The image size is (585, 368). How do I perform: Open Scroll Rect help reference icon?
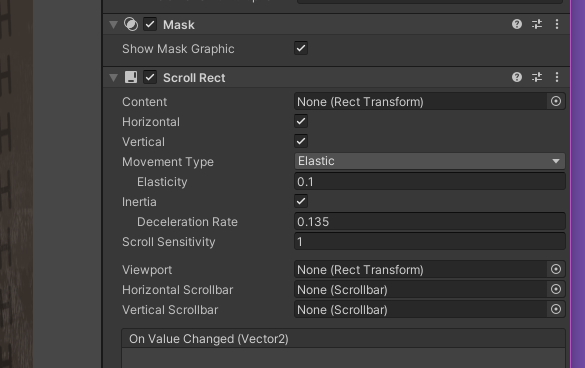point(517,77)
